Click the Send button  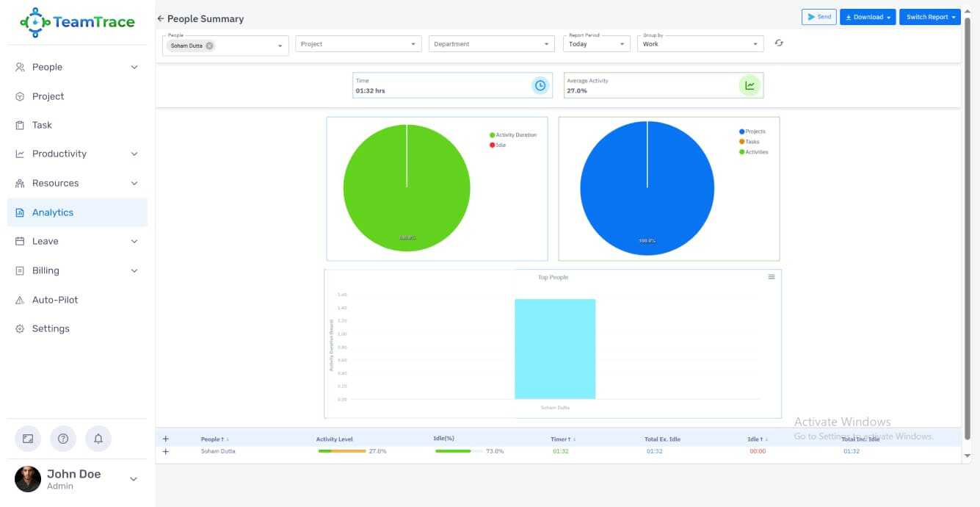pos(818,16)
